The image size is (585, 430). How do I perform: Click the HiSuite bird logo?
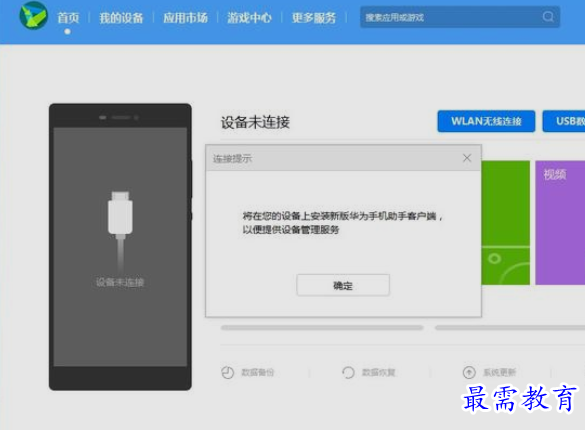point(34,16)
